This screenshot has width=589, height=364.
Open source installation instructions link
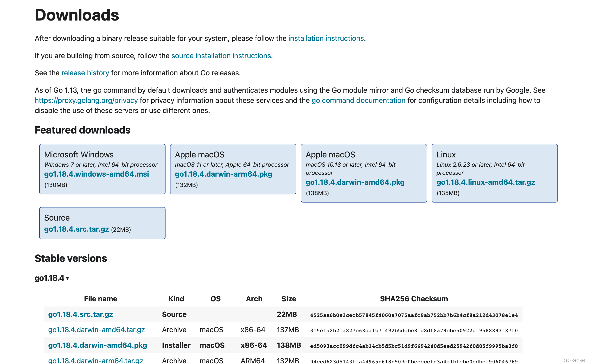pyautogui.click(x=221, y=56)
